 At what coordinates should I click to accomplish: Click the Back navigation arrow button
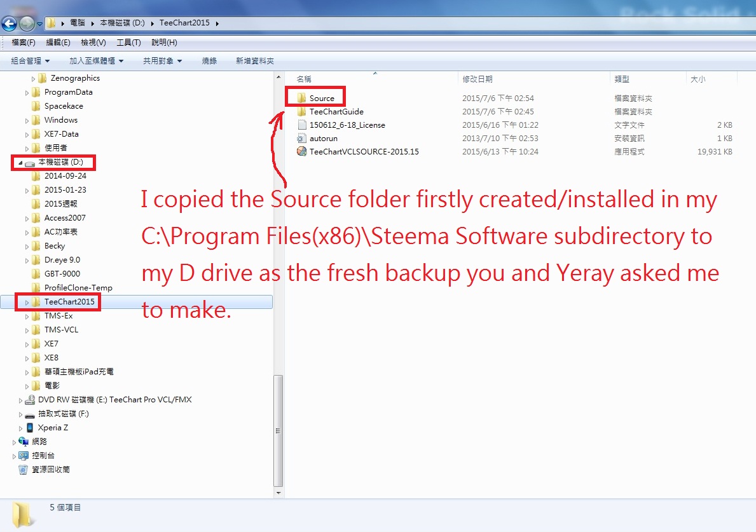[x=9, y=23]
